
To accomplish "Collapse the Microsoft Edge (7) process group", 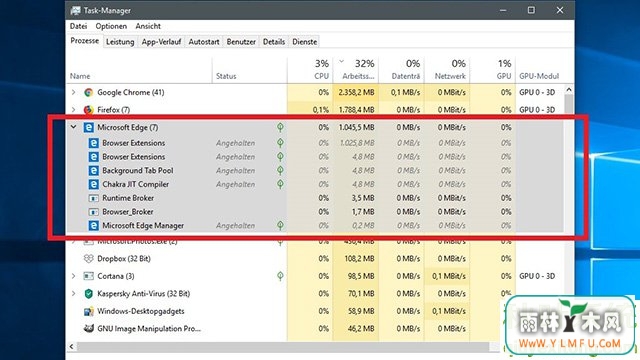I will click(73, 127).
